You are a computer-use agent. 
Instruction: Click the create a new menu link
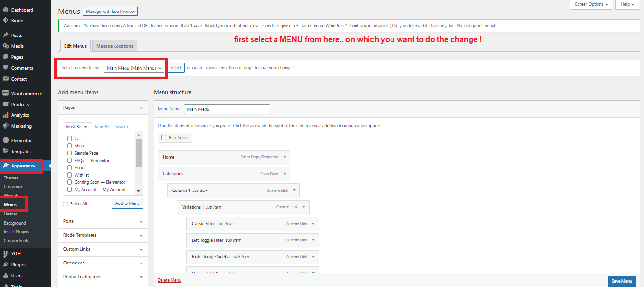point(209,68)
